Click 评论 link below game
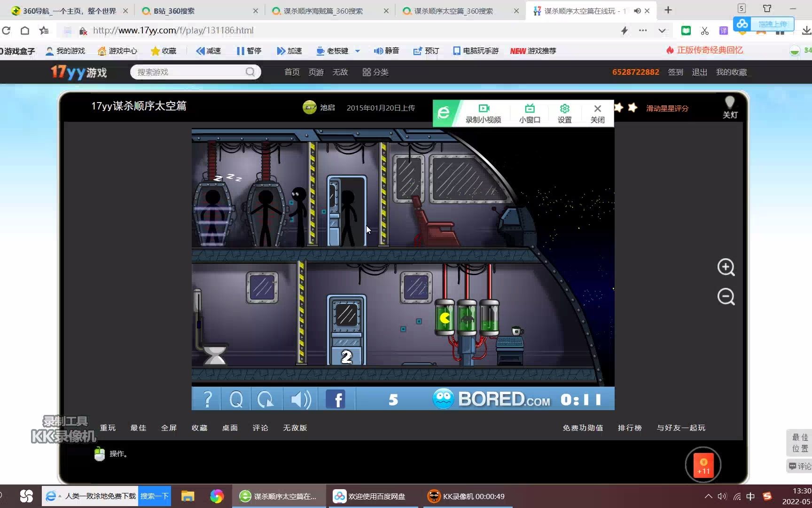This screenshot has width=812, height=508. click(x=260, y=428)
